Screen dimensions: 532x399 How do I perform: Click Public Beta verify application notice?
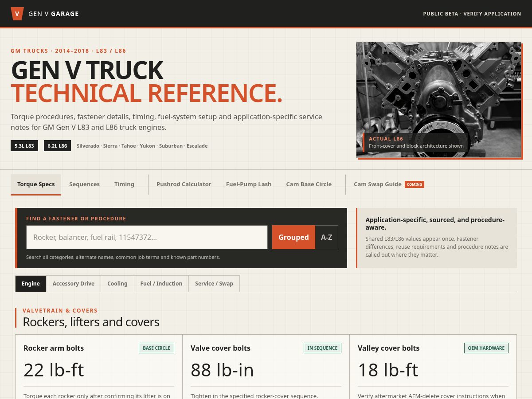pos(472,14)
